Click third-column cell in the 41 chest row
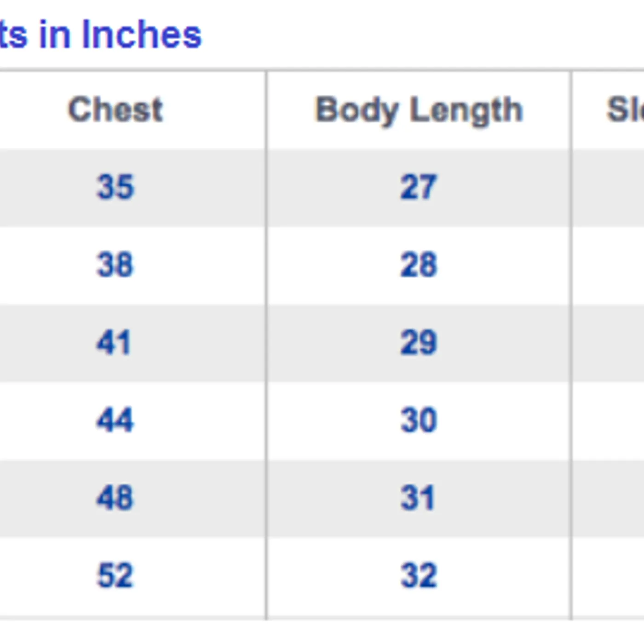Image resolution: width=644 pixels, height=644 pixels. pyautogui.click(x=608, y=343)
